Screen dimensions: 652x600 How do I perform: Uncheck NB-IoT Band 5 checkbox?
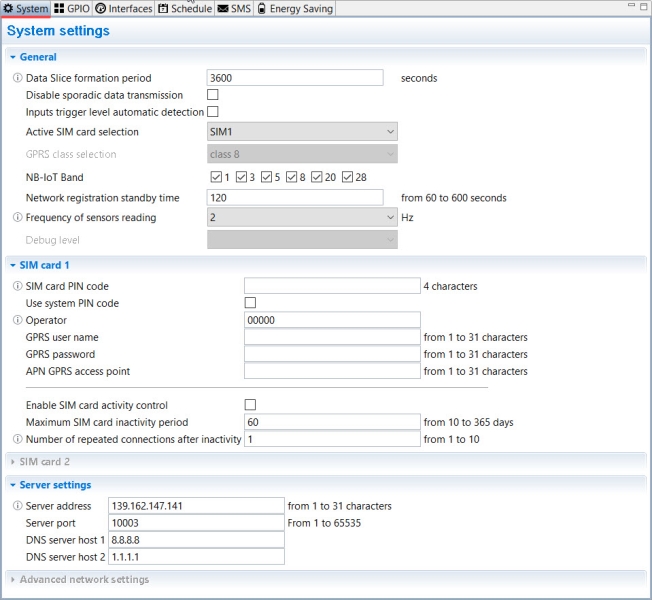click(266, 177)
